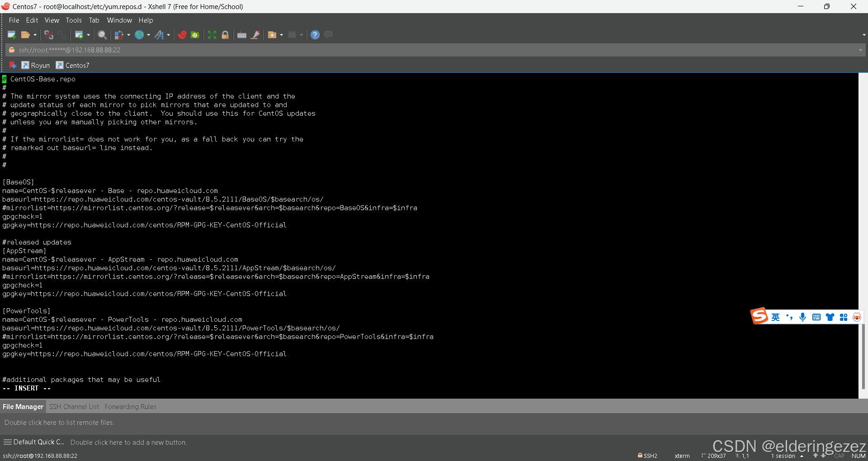Click the Font toolbar icon
The height and width of the screenshot is (461, 868).
[159, 35]
